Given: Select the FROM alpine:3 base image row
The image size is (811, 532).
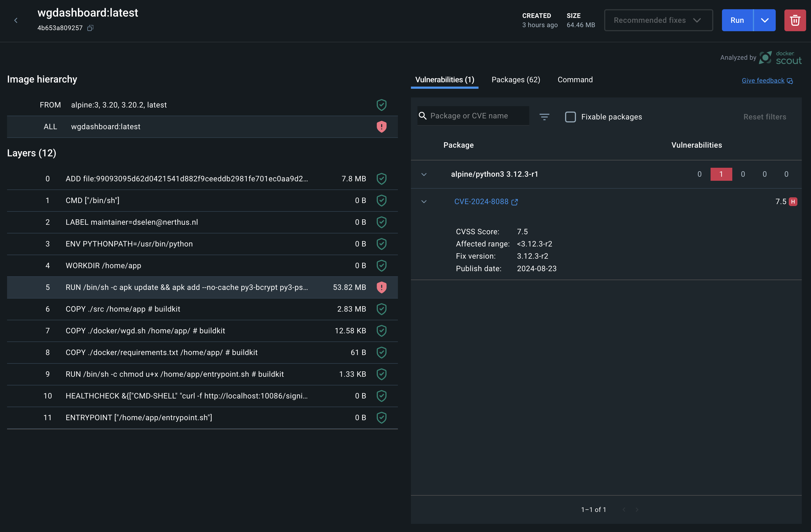Looking at the screenshot, I should (202, 105).
